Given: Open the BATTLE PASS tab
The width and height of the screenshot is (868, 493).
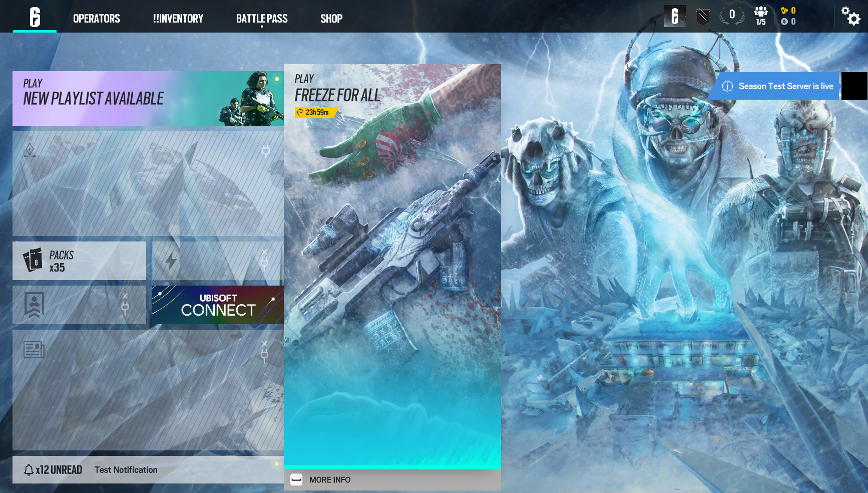Looking at the screenshot, I should 262,19.
